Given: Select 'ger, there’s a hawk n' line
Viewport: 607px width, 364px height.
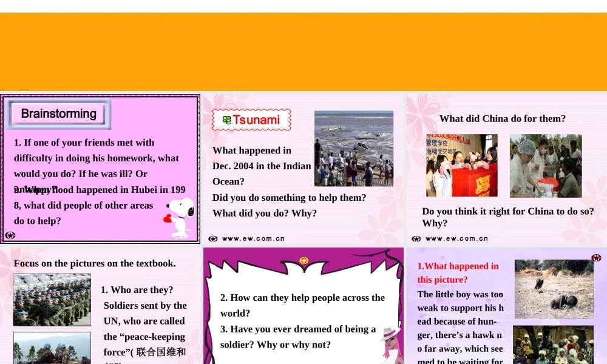Looking at the screenshot, I should pos(459,335).
